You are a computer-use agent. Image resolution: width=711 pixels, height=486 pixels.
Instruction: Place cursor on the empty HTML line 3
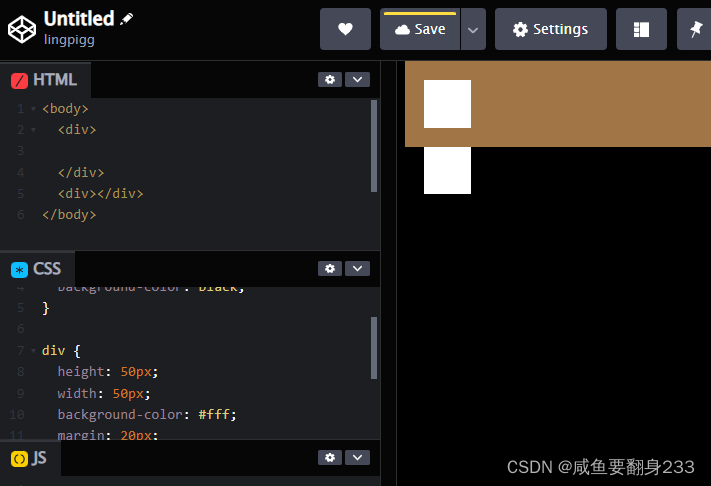click(204, 151)
